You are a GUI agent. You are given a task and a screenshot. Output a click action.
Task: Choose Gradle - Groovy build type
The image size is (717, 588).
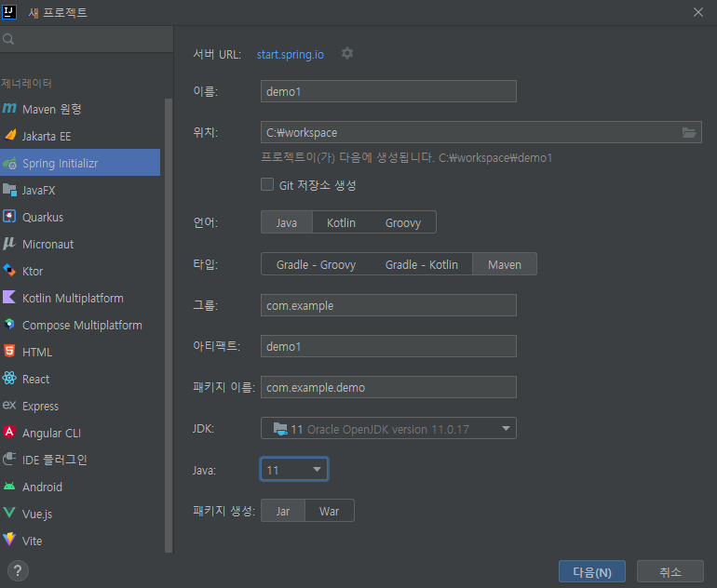point(316,264)
